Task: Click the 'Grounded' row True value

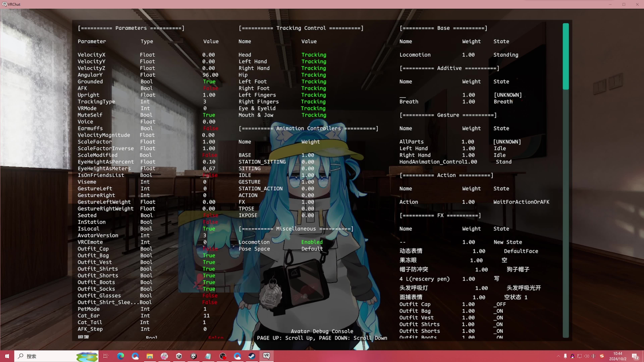Action: point(209,81)
